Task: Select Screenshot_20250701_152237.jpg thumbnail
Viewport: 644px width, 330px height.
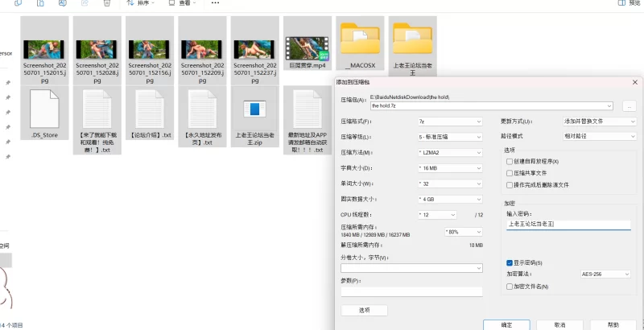Action: 254,49
